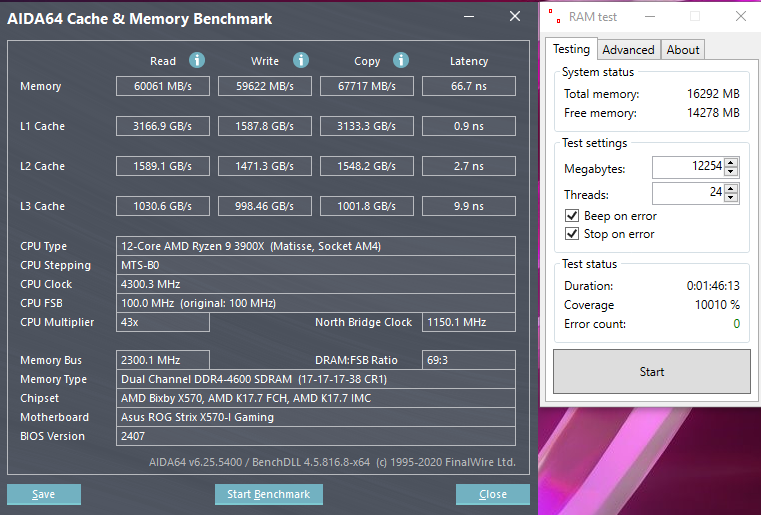Click the Read info icon
Viewport: 761px width, 515px height.
(x=197, y=61)
